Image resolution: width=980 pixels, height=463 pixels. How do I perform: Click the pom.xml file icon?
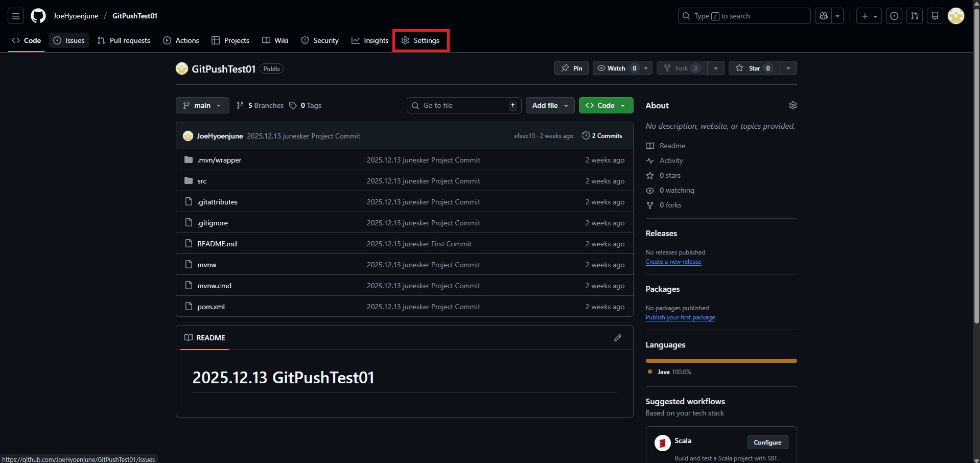tap(189, 306)
